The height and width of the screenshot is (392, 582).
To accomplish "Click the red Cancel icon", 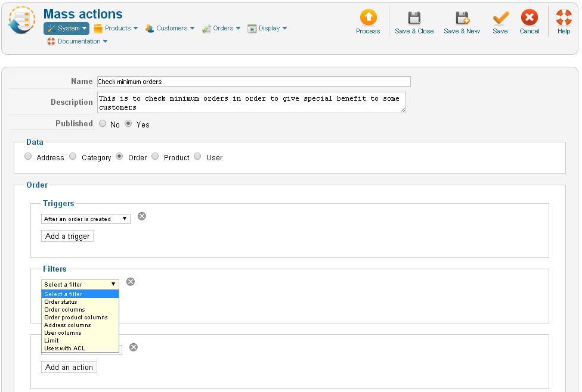I will coord(529,18).
